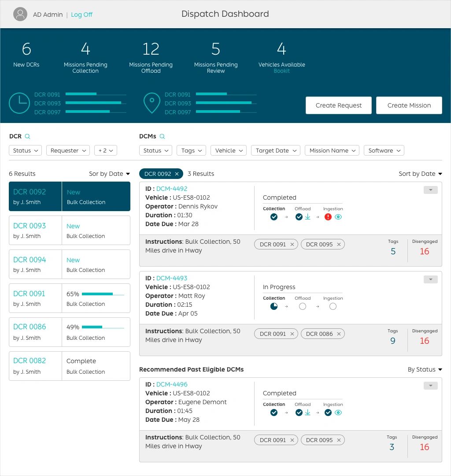This screenshot has width=451, height=476.
Task: Click the offload download icon for DCM-4492
Action: click(x=308, y=217)
